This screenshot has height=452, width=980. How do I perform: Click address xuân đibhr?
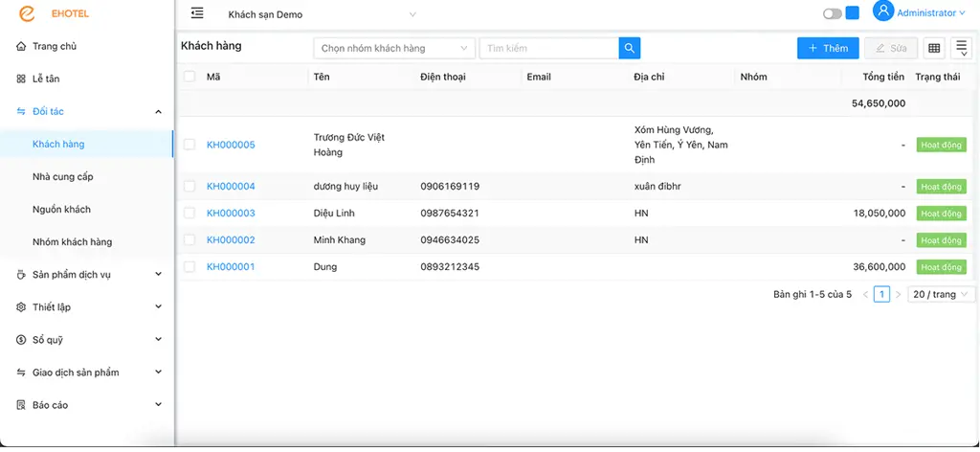pyautogui.click(x=657, y=187)
